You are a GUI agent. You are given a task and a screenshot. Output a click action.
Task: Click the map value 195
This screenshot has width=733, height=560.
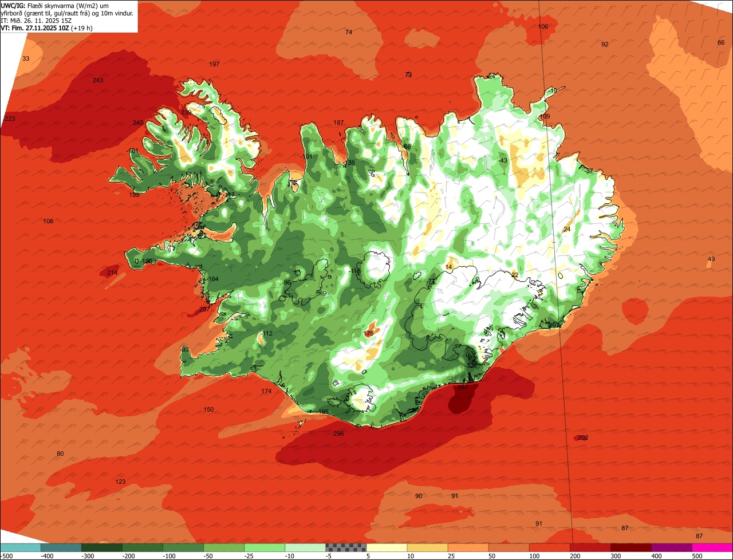pos(324,412)
